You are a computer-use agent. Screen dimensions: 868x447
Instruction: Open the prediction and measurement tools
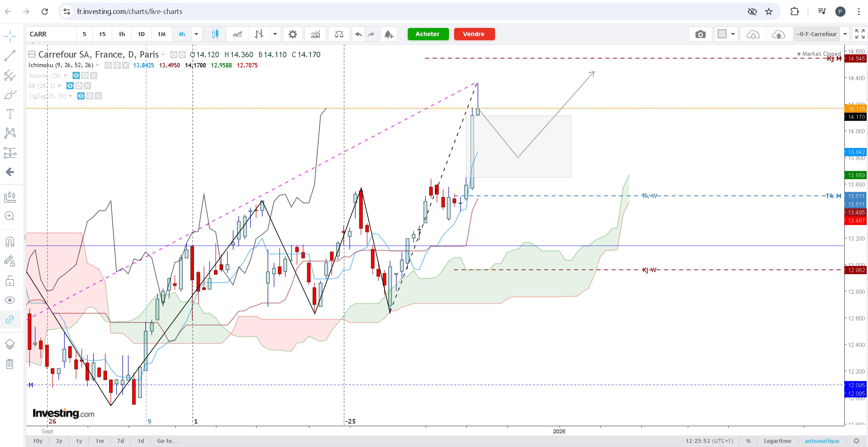click(10, 153)
